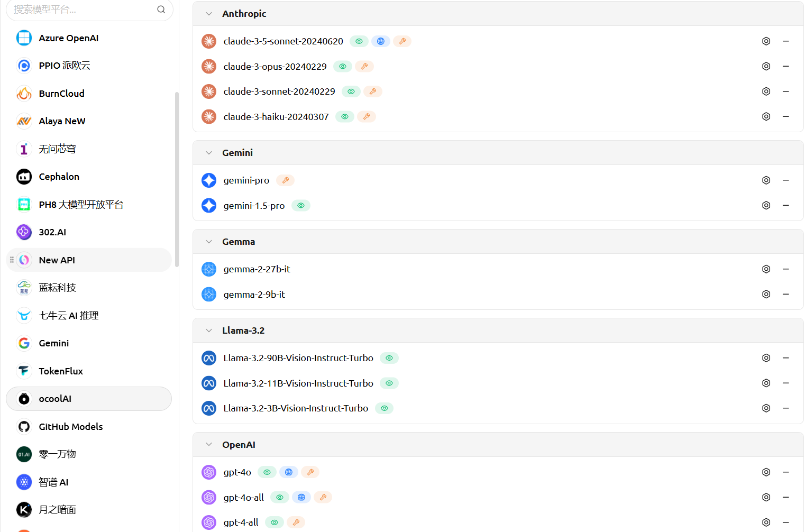
Task: Open 蓝耘科技 provider
Action: (89, 288)
